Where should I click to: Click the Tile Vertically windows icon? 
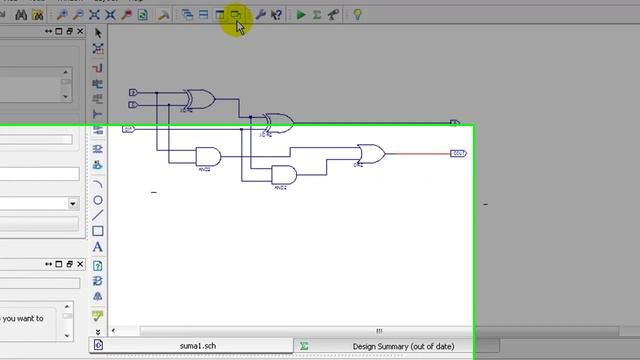click(x=220, y=15)
